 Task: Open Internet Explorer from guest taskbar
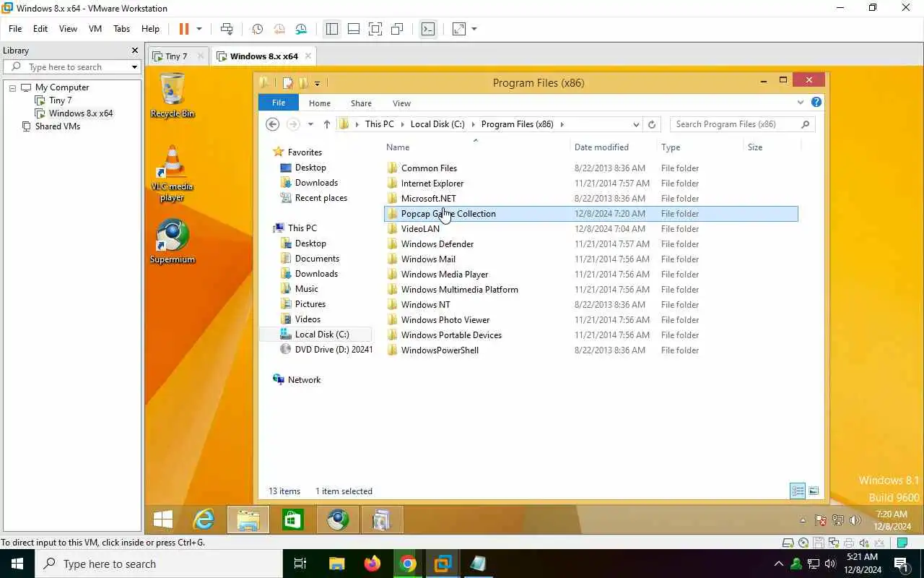[205, 519]
